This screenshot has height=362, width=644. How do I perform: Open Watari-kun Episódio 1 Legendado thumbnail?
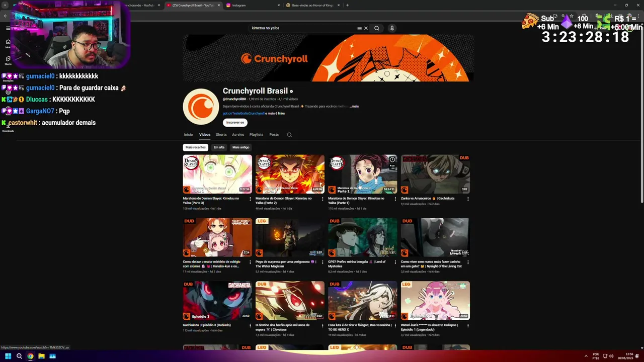click(x=435, y=301)
